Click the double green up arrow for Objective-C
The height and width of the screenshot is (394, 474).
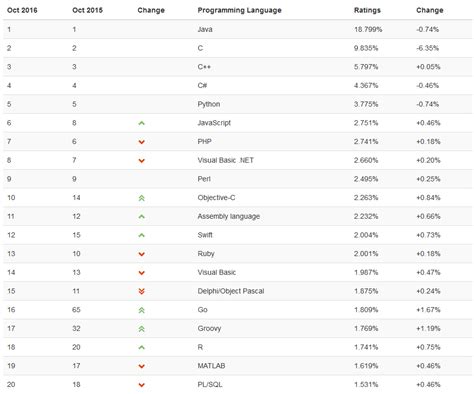point(141,198)
